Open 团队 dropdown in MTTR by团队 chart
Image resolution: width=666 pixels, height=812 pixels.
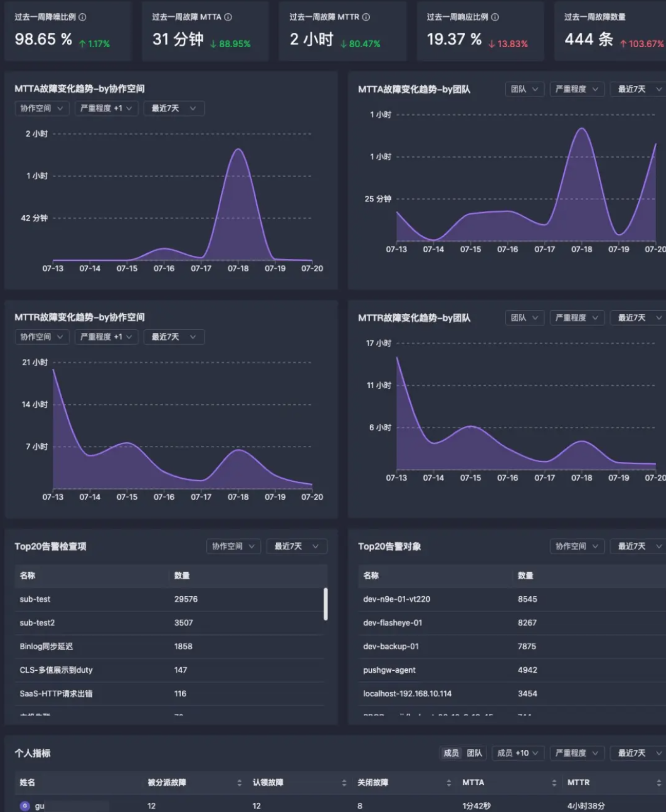pos(524,318)
